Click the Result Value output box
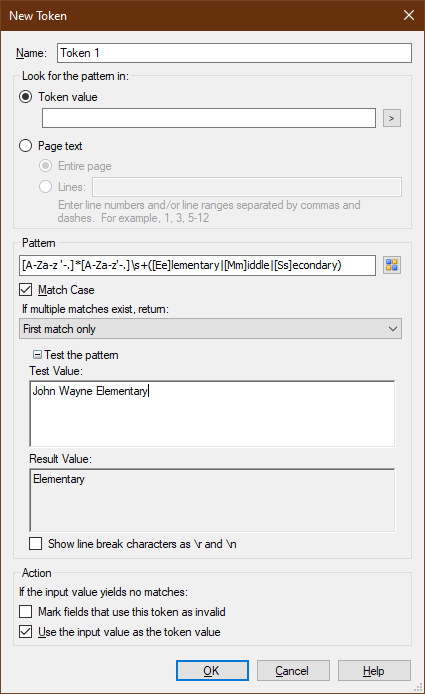This screenshot has height=694, width=425. pos(212,500)
